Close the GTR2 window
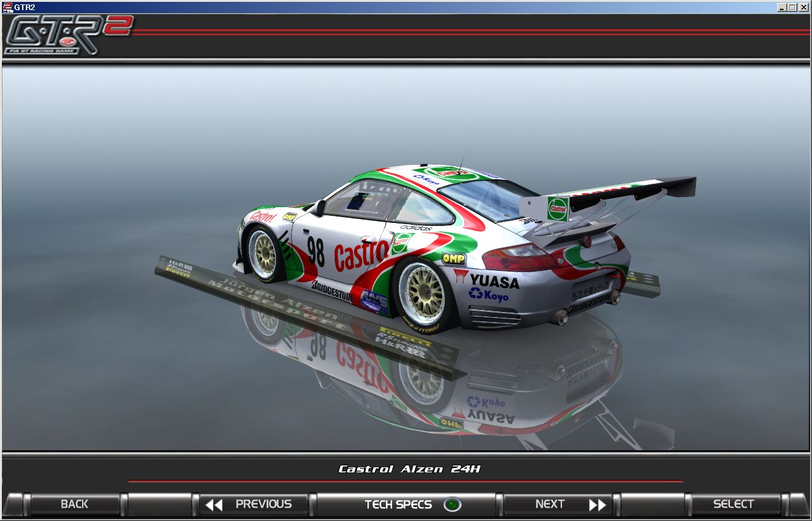The width and height of the screenshot is (812, 521). 803,7
